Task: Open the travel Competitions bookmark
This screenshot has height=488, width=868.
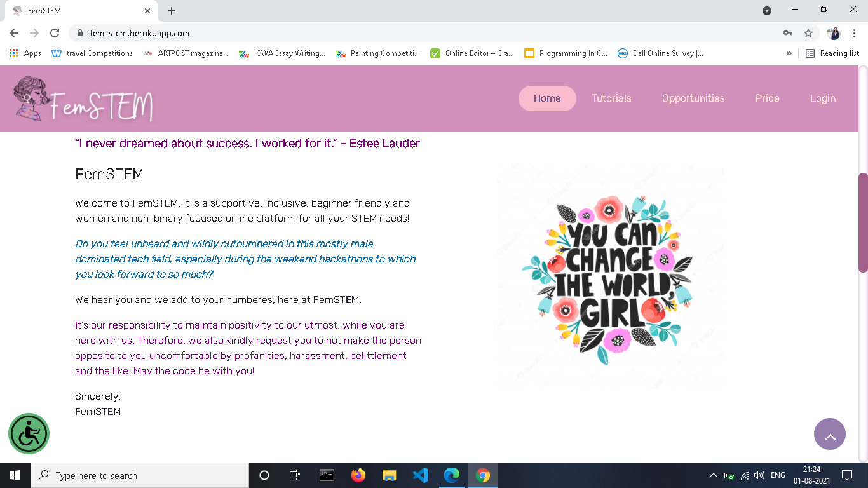Action: click(92, 53)
